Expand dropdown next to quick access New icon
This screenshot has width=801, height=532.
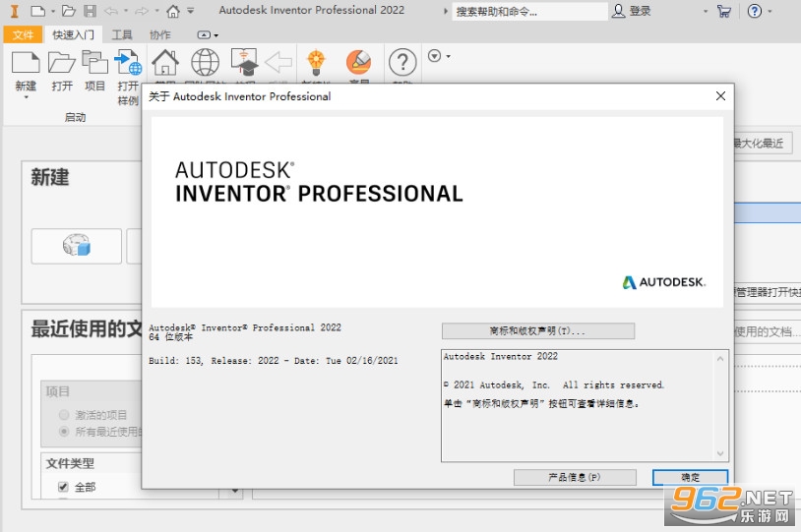pos(52,11)
